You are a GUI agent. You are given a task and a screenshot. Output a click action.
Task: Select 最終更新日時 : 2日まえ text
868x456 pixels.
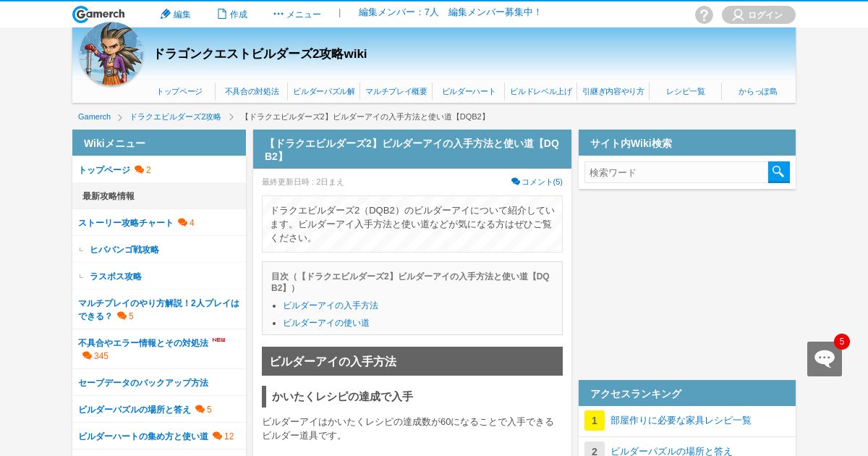pos(303,182)
